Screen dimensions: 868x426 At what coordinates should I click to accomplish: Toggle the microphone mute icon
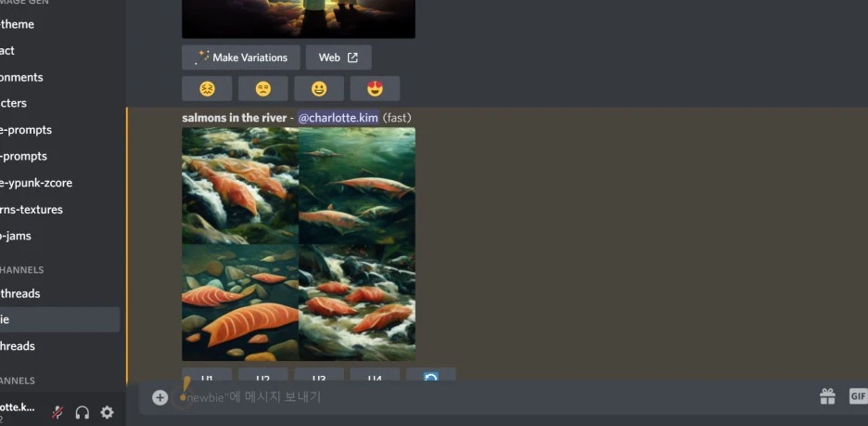click(x=57, y=412)
